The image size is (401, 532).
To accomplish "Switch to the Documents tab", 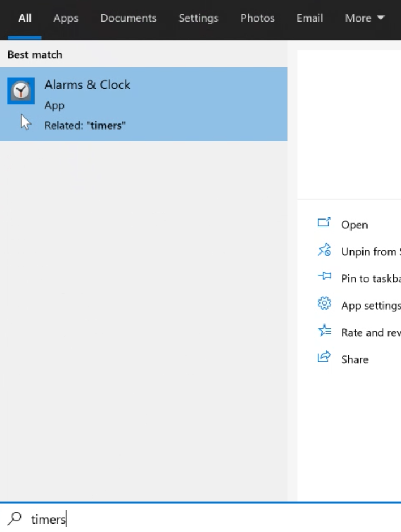I will [x=128, y=18].
